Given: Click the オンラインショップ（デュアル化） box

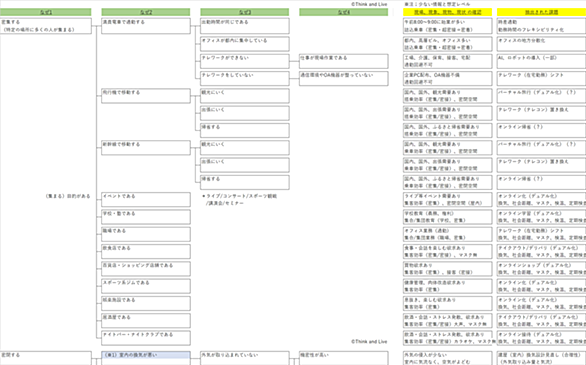Looking at the screenshot, I should [541, 269].
